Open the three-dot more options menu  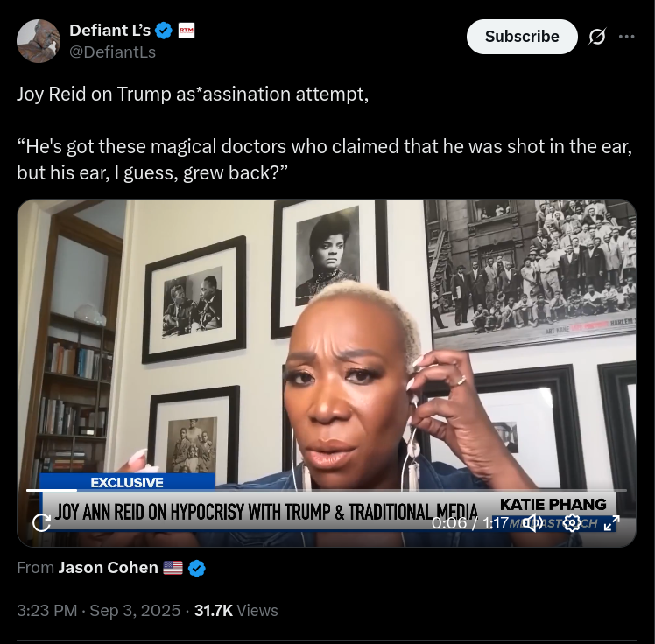coord(627,37)
